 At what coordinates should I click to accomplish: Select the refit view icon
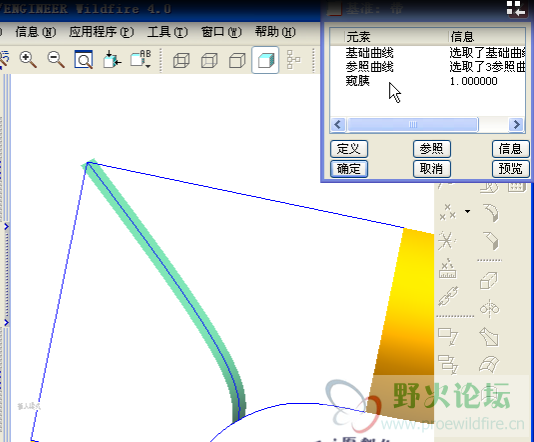pos(83,60)
